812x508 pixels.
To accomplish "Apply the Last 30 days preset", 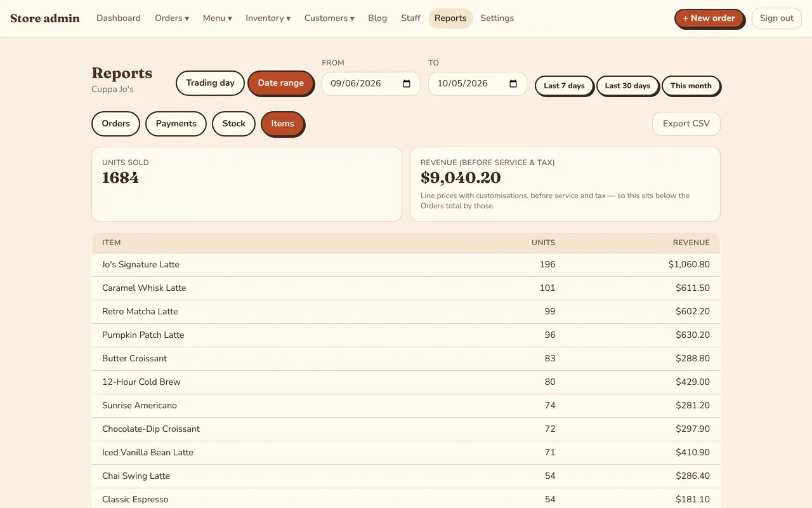I will pyautogui.click(x=627, y=86).
